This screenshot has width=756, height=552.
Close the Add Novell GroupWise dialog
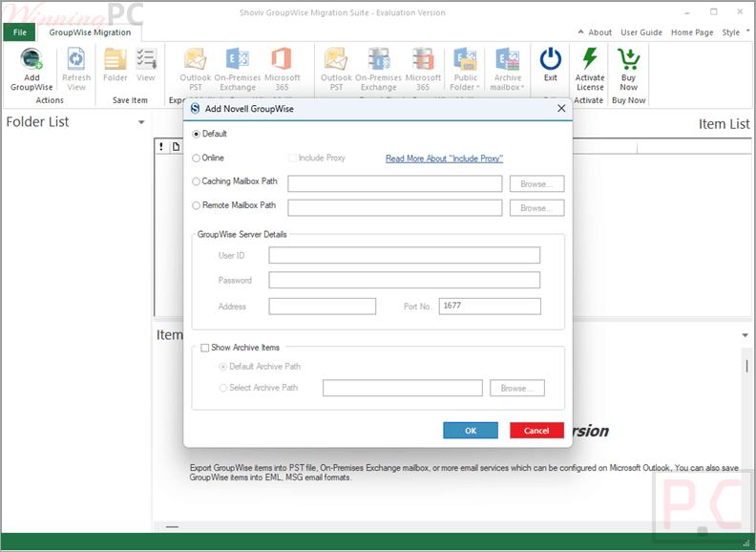coord(561,109)
